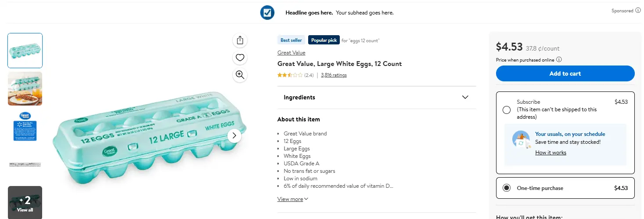The height and width of the screenshot is (219, 644).
Task: Select the blue Great Value label thumbnail
Action: 25,127
